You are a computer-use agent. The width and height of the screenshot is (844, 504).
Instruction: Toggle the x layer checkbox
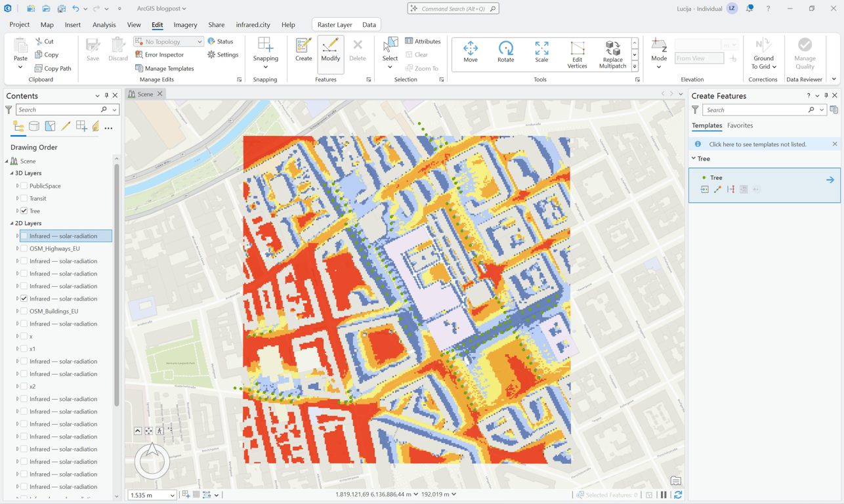[x=24, y=336]
